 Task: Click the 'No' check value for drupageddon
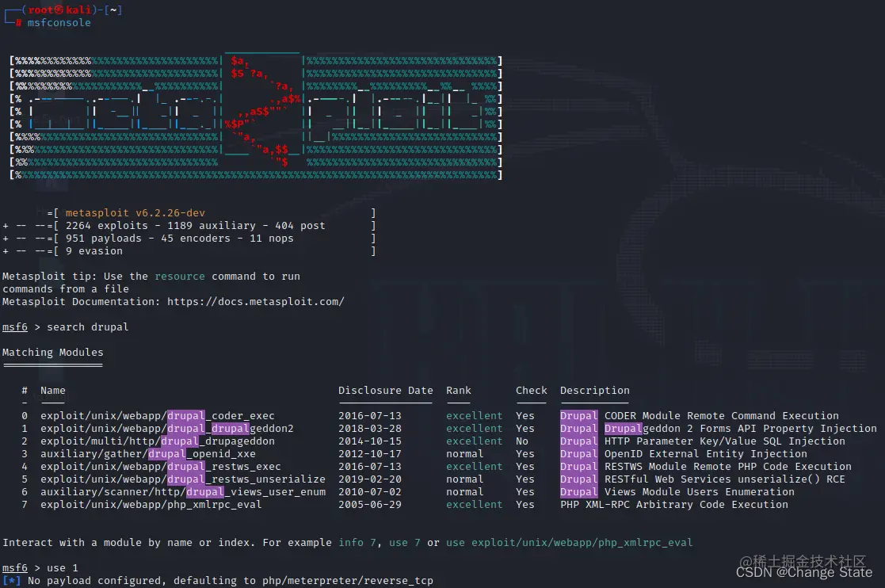click(521, 441)
